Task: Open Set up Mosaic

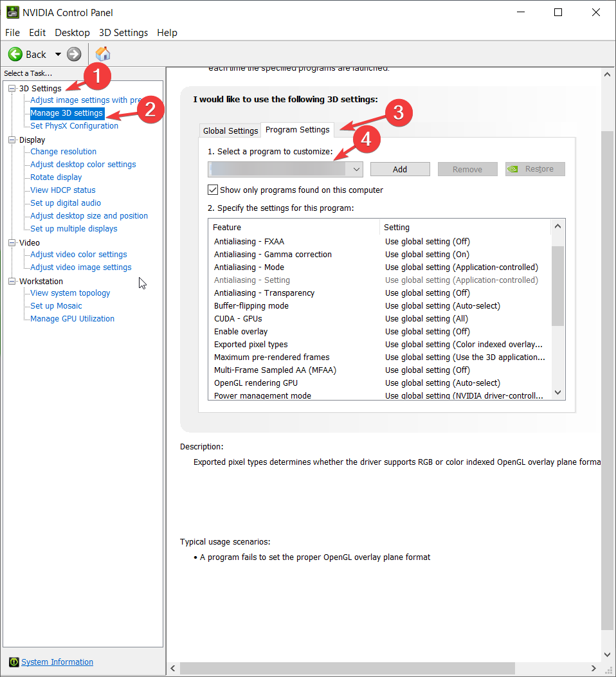Action: (x=56, y=305)
